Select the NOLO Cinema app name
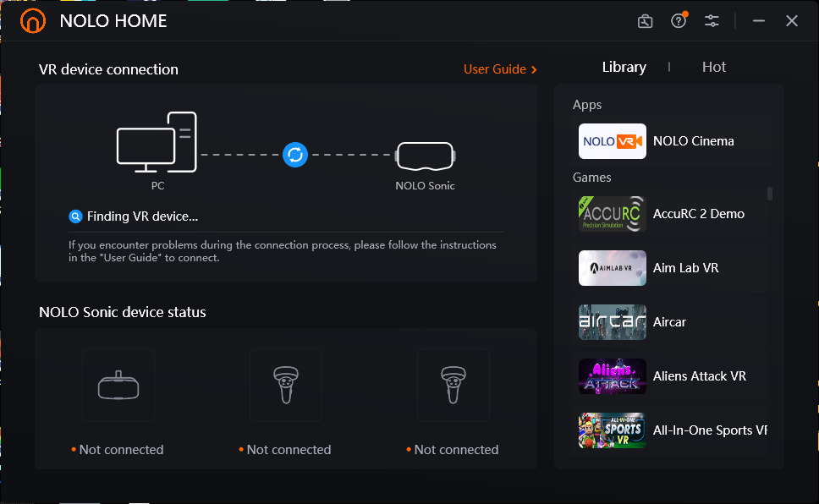This screenshot has height=504, width=819. [x=694, y=141]
